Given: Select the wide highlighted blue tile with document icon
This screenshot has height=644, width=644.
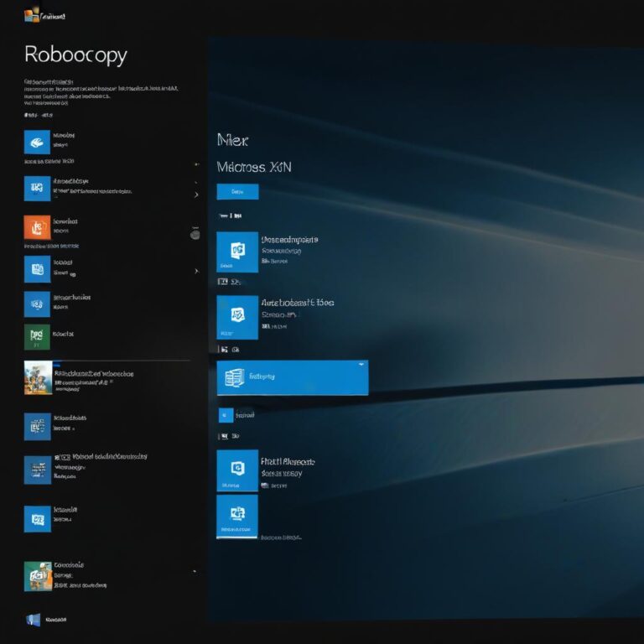Looking at the screenshot, I should pyautogui.click(x=292, y=377).
